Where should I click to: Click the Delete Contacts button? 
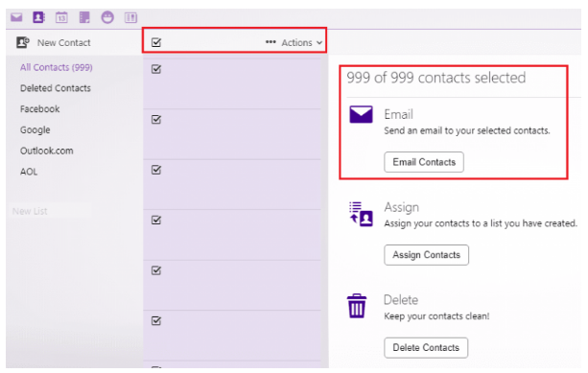click(x=426, y=347)
